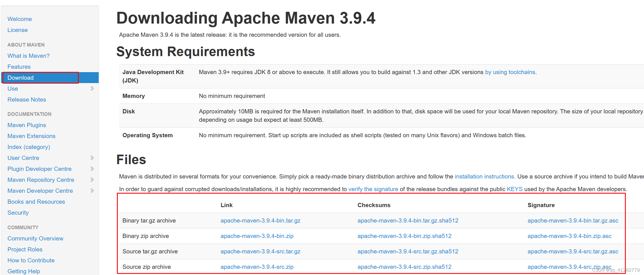Click the 'Disk' requirement row label

point(129,111)
